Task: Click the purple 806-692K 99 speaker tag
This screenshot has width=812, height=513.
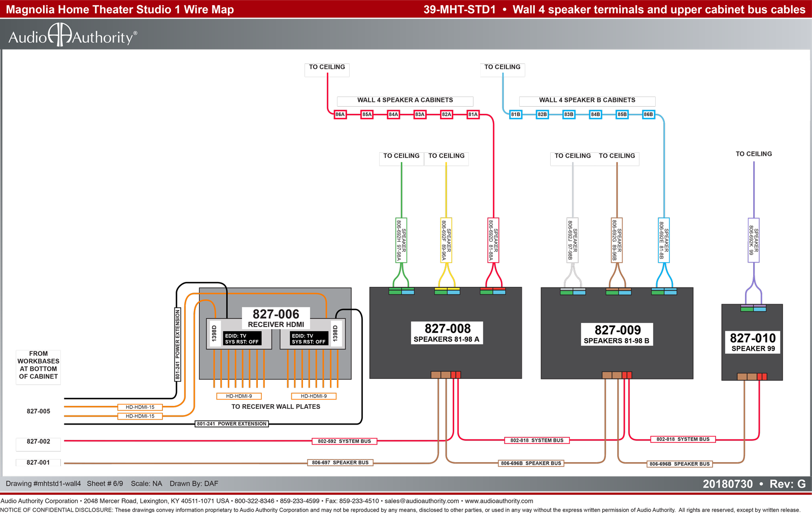Action: [x=754, y=240]
